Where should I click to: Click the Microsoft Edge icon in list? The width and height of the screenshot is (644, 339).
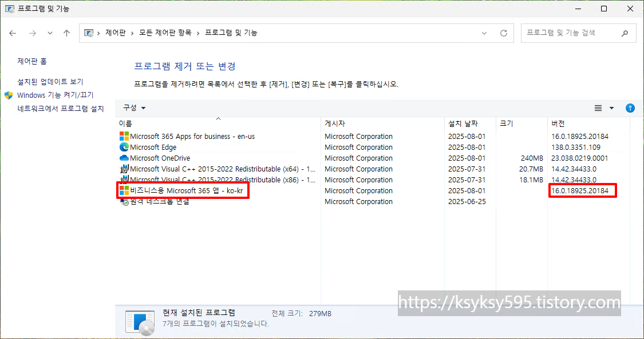pyautogui.click(x=124, y=147)
